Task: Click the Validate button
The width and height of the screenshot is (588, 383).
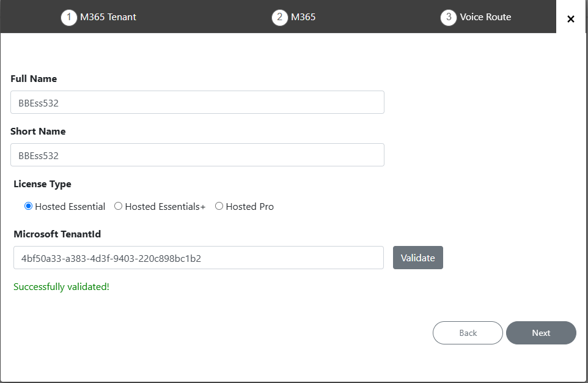Action: click(x=417, y=258)
